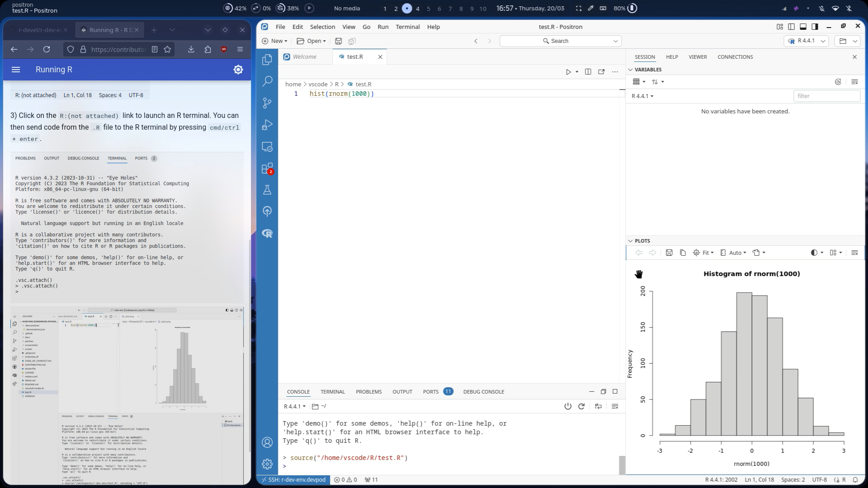The height and width of the screenshot is (488, 868).
Task: Open Source Control view in activity bar
Action: 267,103
